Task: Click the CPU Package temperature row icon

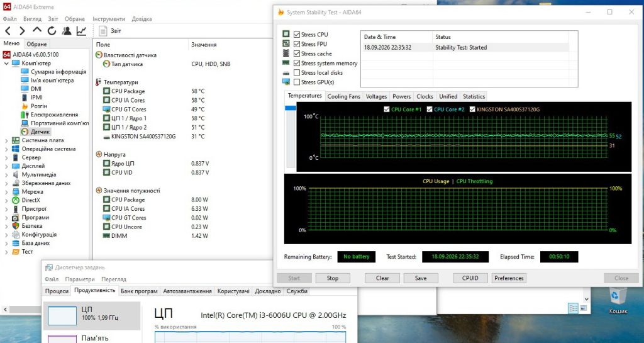Action: click(x=106, y=91)
